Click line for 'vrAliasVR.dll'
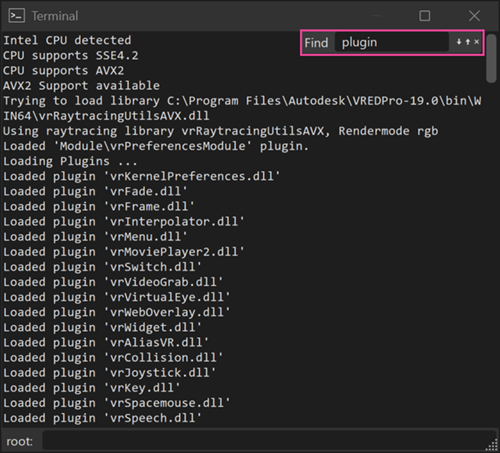The image size is (500, 453). (106, 343)
